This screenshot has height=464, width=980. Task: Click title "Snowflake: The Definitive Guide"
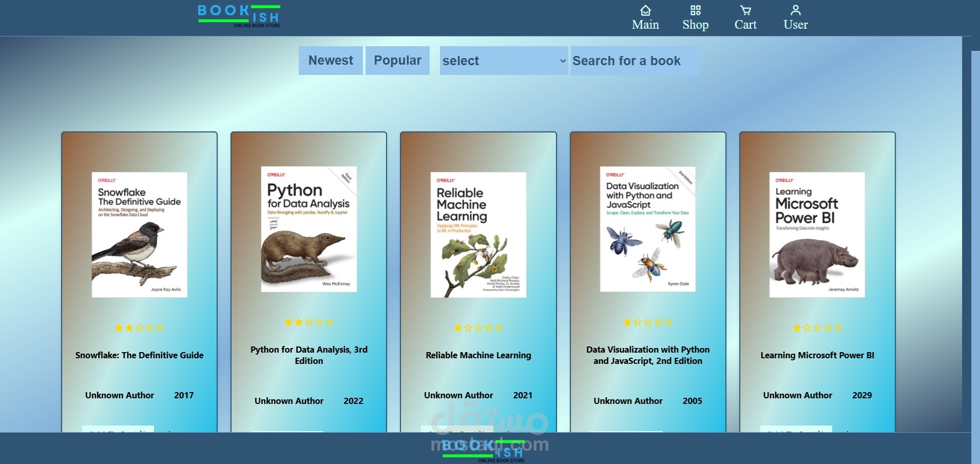click(140, 355)
